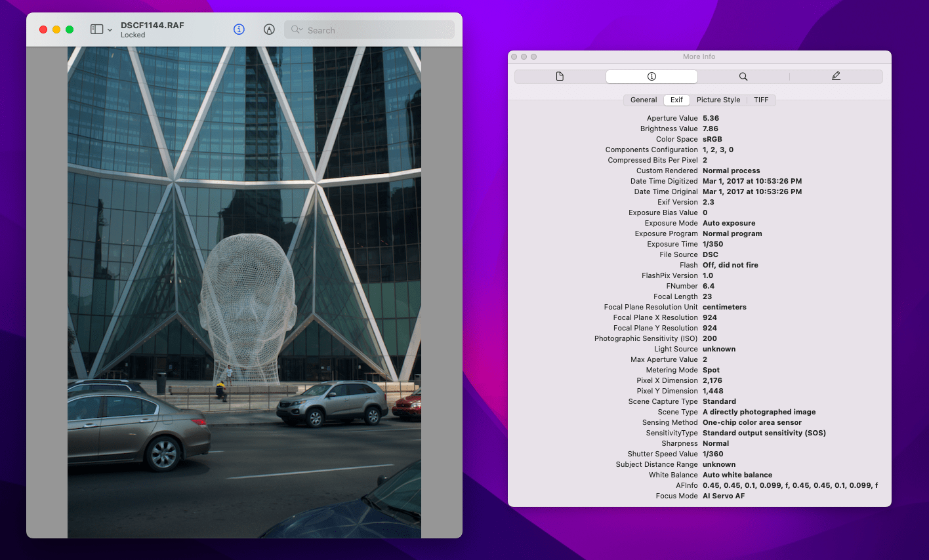Open the TIFF metadata tab
The image size is (929, 560).
pyautogui.click(x=761, y=100)
